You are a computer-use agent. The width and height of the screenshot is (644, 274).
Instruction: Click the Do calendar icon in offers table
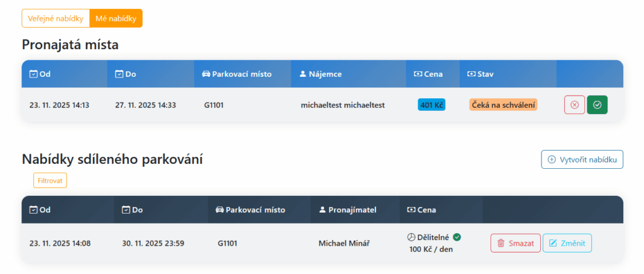[x=126, y=210]
